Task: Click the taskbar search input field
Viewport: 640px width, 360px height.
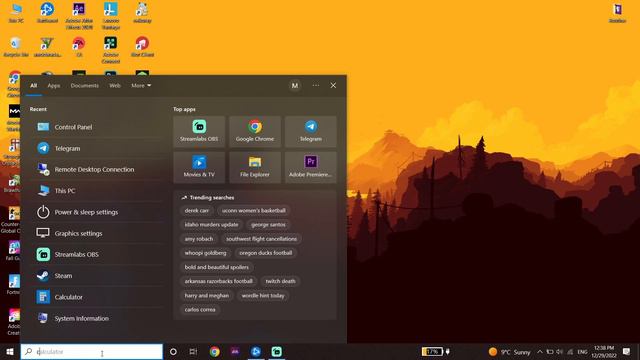Action: tap(92, 351)
